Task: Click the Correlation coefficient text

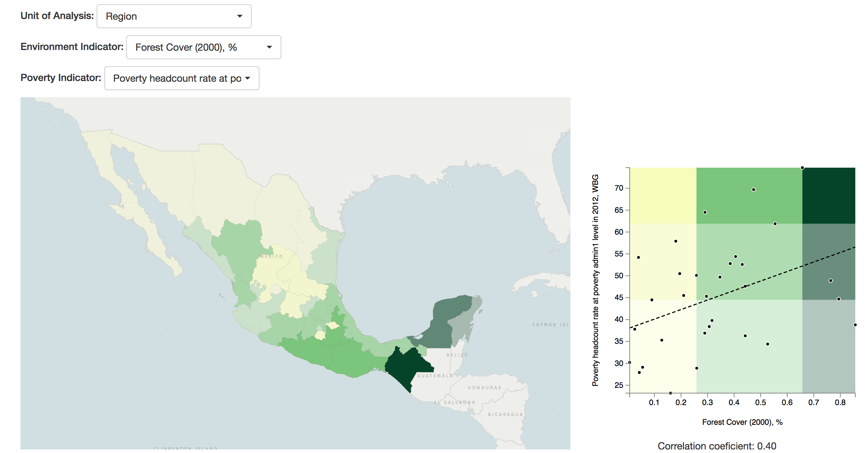Action: coord(717,446)
